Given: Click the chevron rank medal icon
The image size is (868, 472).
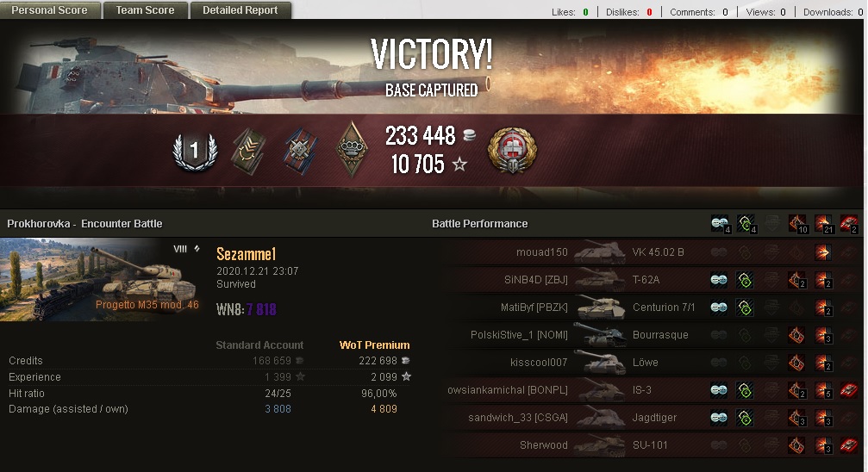Looking at the screenshot, I should click(x=248, y=151).
